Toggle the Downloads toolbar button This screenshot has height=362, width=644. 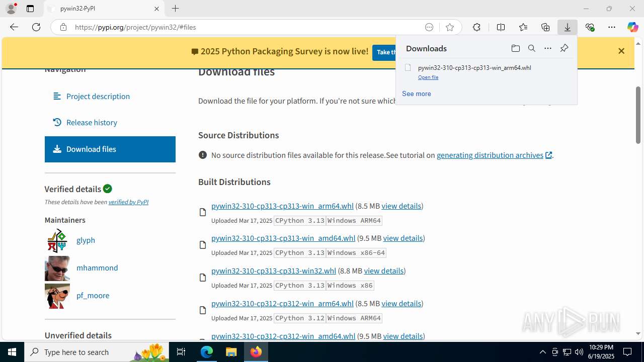[568, 27]
